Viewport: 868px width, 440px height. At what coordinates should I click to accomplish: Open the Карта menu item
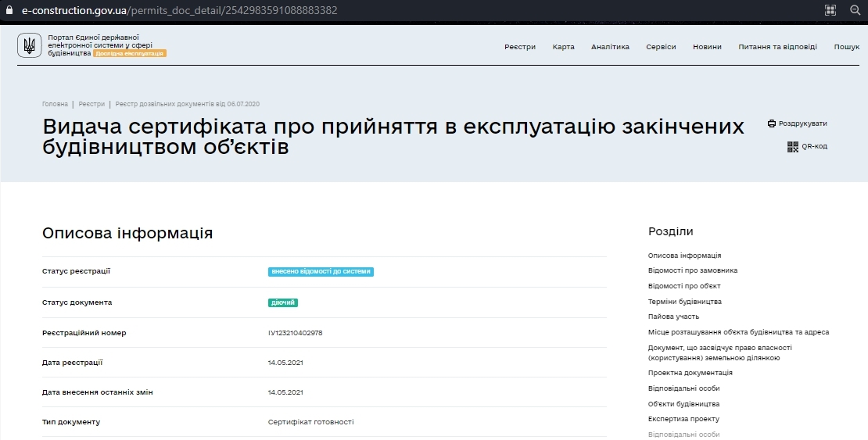point(563,47)
